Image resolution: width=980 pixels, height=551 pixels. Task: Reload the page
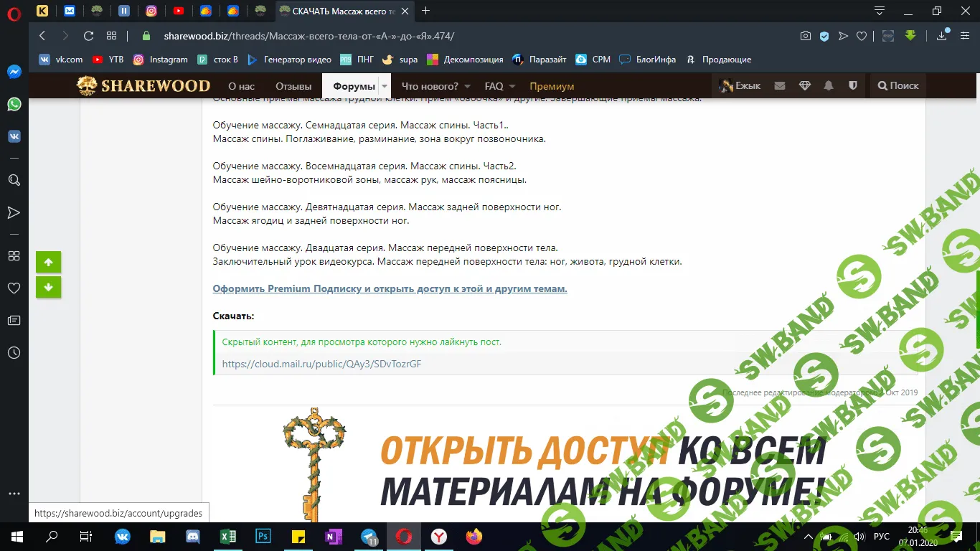(88, 36)
